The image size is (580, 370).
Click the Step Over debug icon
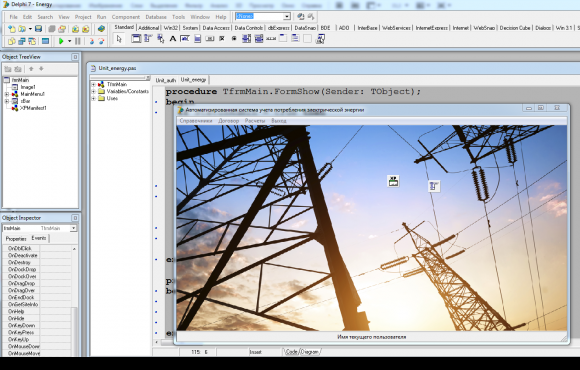coord(101,41)
